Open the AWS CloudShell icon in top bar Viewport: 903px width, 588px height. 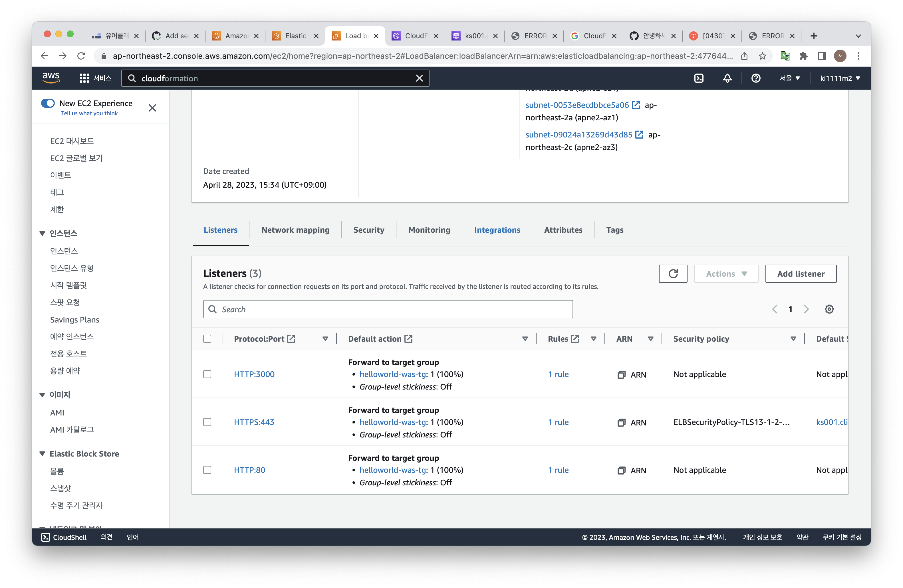click(698, 78)
